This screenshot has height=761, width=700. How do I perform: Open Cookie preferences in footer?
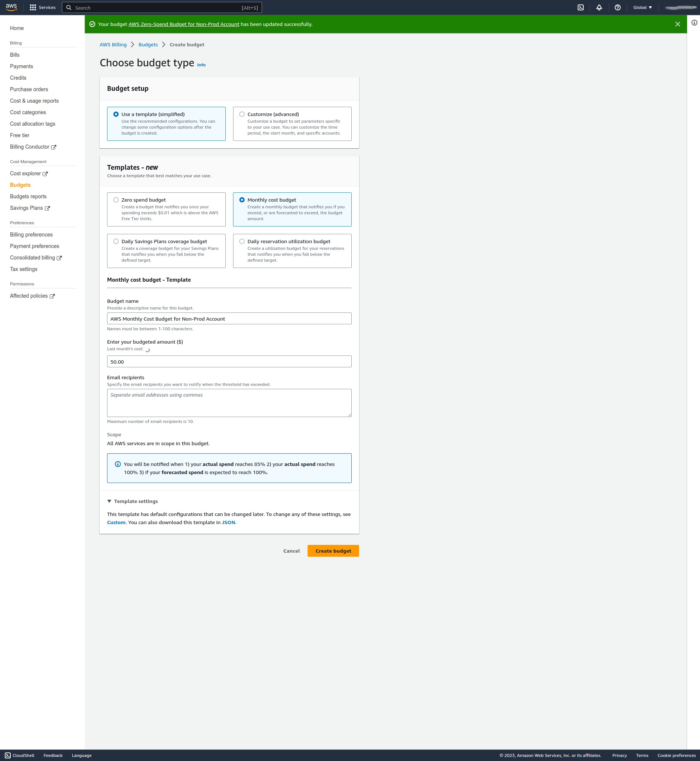[677, 755]
